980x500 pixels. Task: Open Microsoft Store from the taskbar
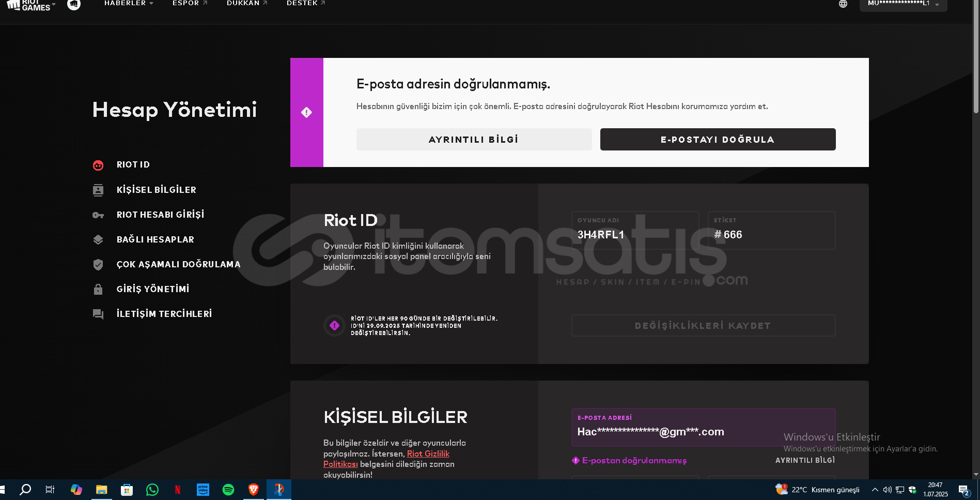click(x=127, y=490)
